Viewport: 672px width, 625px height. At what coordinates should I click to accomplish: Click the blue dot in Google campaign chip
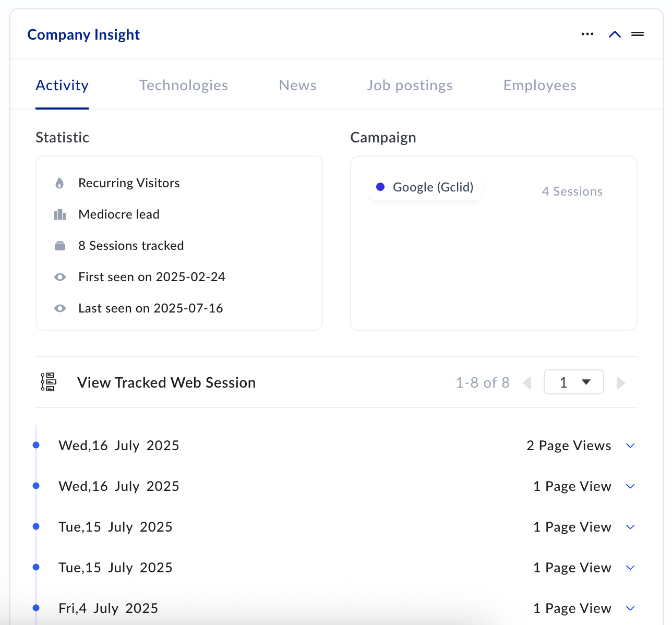point(380,187)
